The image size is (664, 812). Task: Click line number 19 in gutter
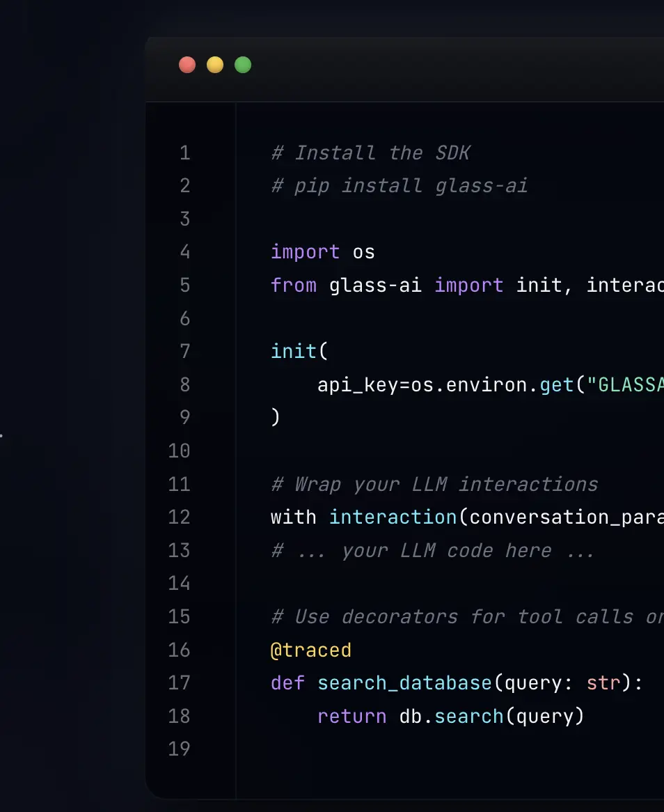click(179, 749)
